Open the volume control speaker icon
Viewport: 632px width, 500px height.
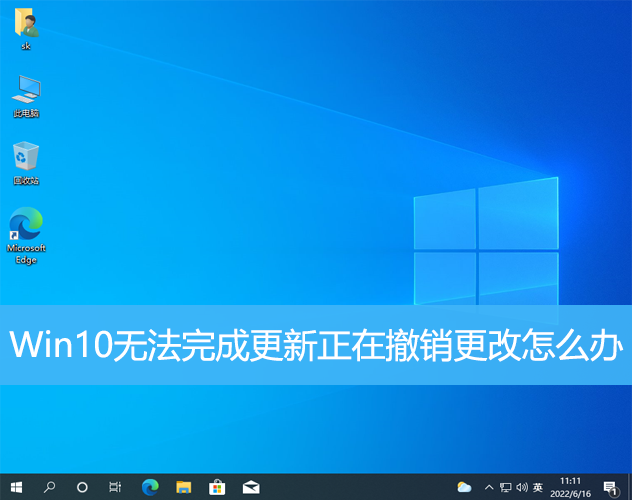click(x=521, y=487)
